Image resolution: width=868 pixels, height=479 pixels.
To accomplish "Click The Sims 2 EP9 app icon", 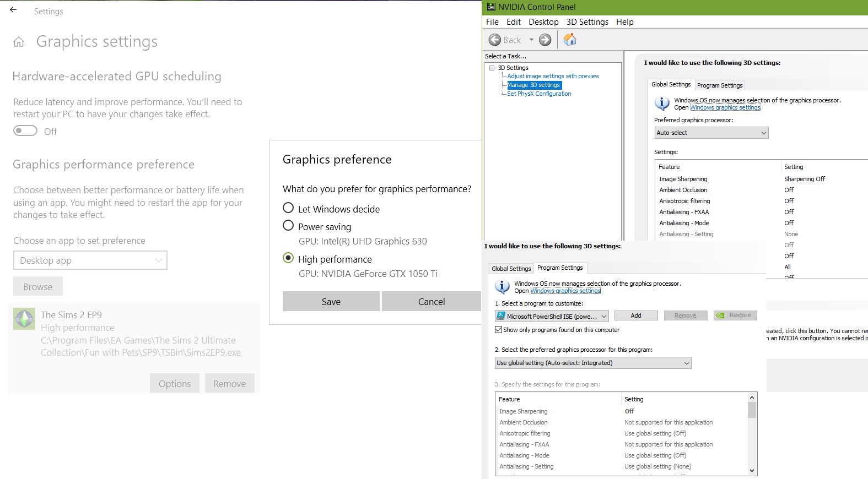I will 24,319.
